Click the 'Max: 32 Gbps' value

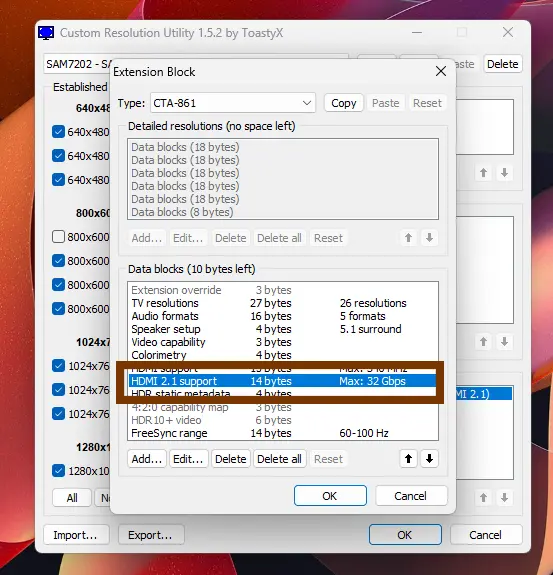[x=372, y=381]
